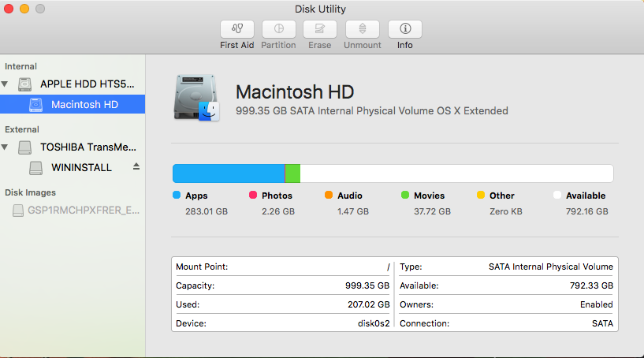This screenshot has width=644, height=358.
Task: Click the Apps size 283.01 GB
Action: [207, 211]
